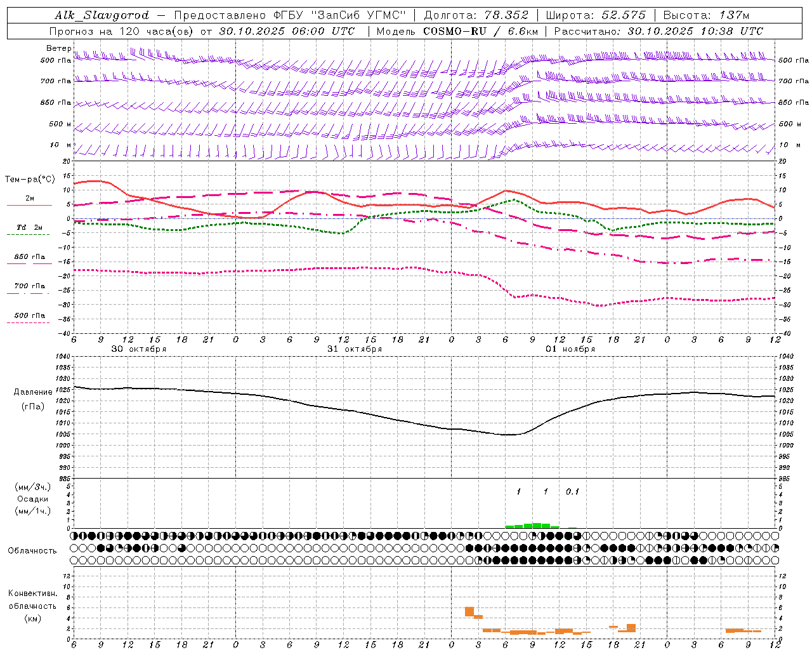Click the 'Модель COSMO-RU / 6.6км' model label
The width and height of the screenshot is (812, 650).
tap(457, 31)
